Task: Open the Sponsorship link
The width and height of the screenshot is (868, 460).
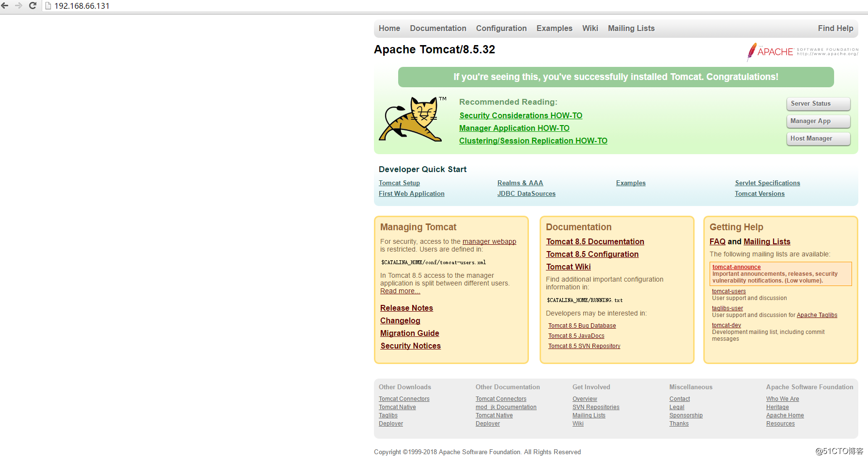Action: [686, 415]
